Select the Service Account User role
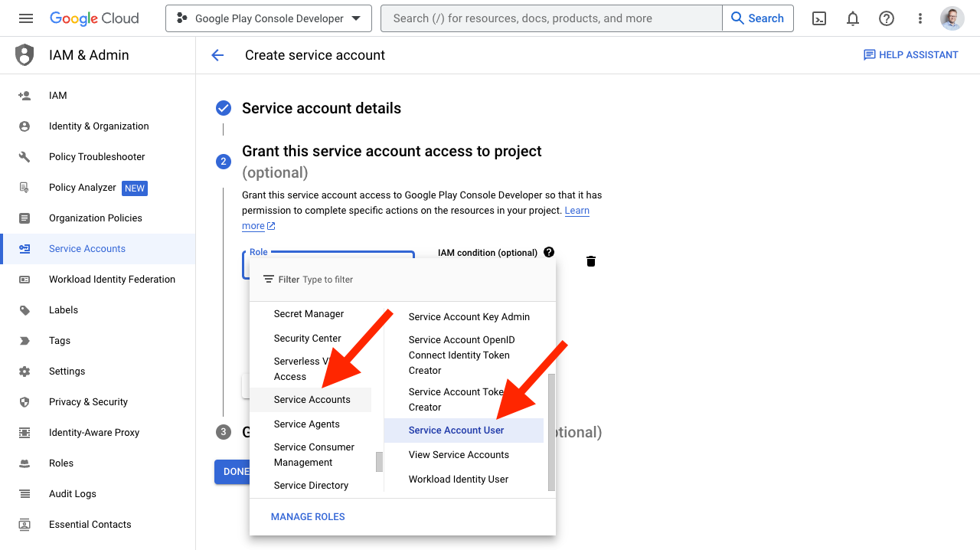980x550 pixels. pos(456,430)
